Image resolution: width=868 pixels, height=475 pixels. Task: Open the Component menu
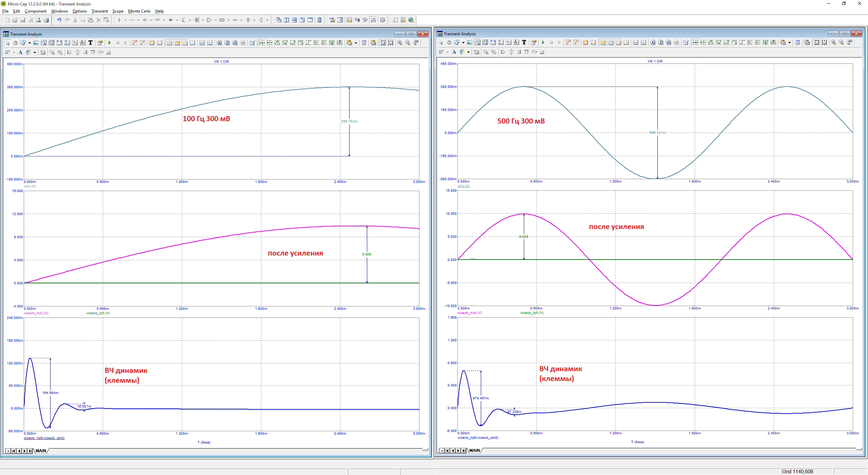pos(36,11)
